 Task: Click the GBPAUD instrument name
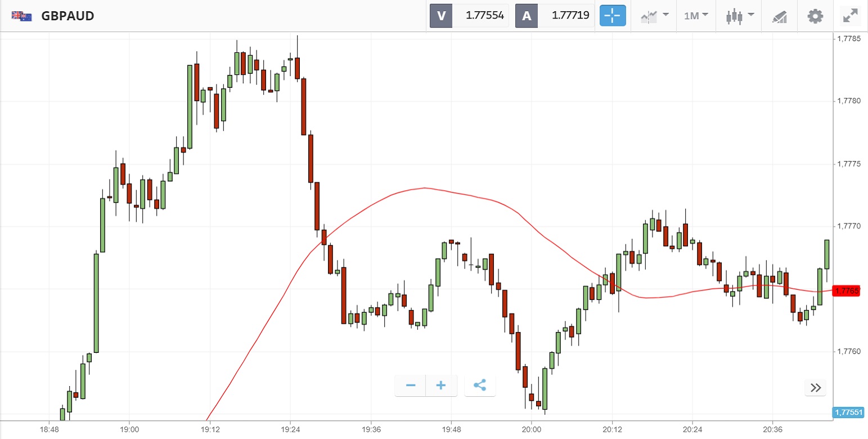[x=68, y=16]
